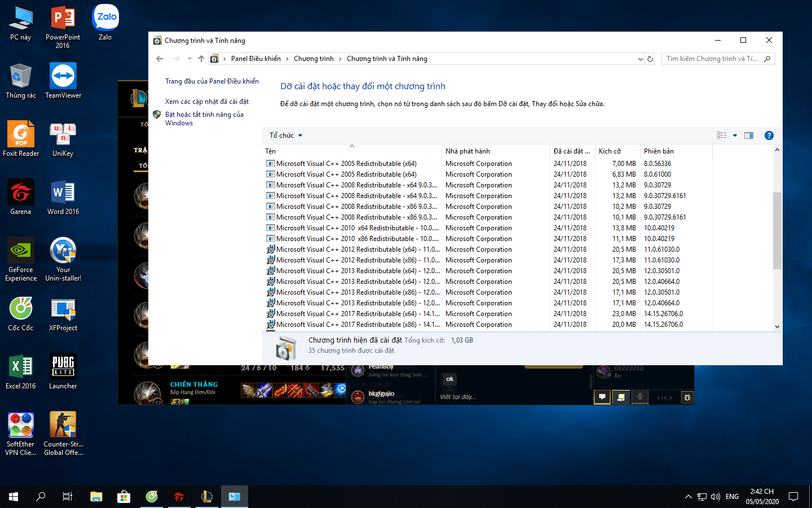Open taskbar search magnifier
This screenshot has height=508, width=812.
tap(41, 497)
